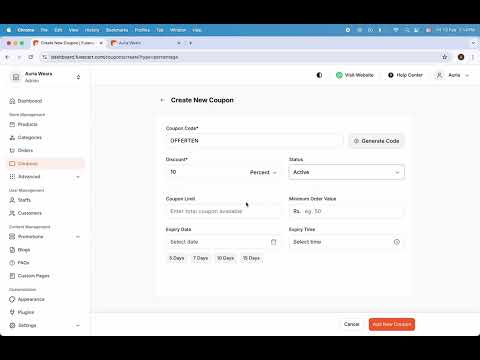The height and width of the screenshot is (360, 480).
Task: Open the Chrome profile avatar
Action: pos(461,57)
